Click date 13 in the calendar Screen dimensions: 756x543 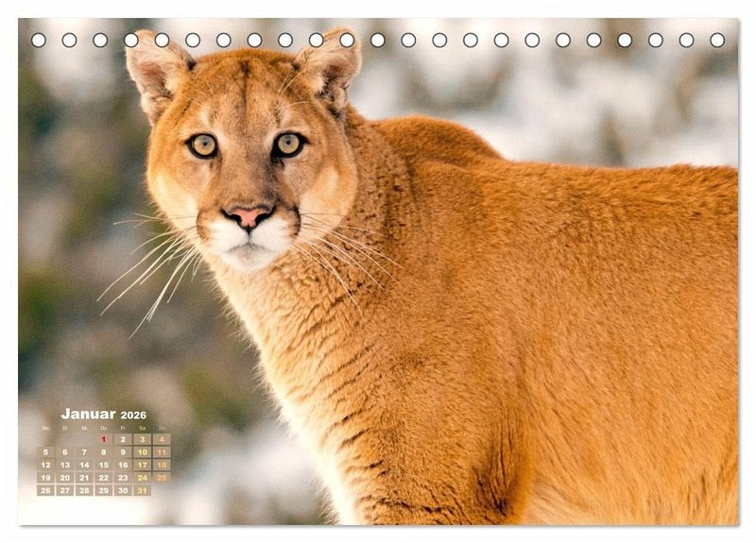pyautogui.click(x=65, y=465)
